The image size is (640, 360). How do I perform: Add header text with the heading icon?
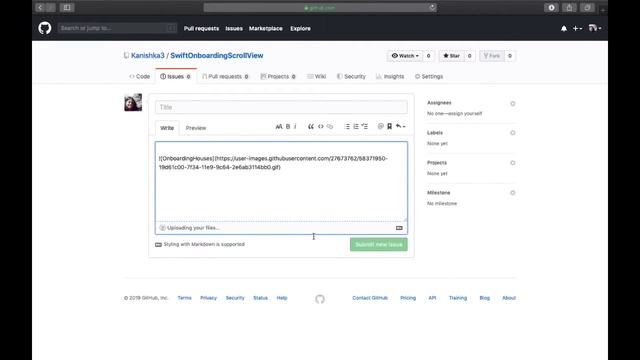coord(279,127)
